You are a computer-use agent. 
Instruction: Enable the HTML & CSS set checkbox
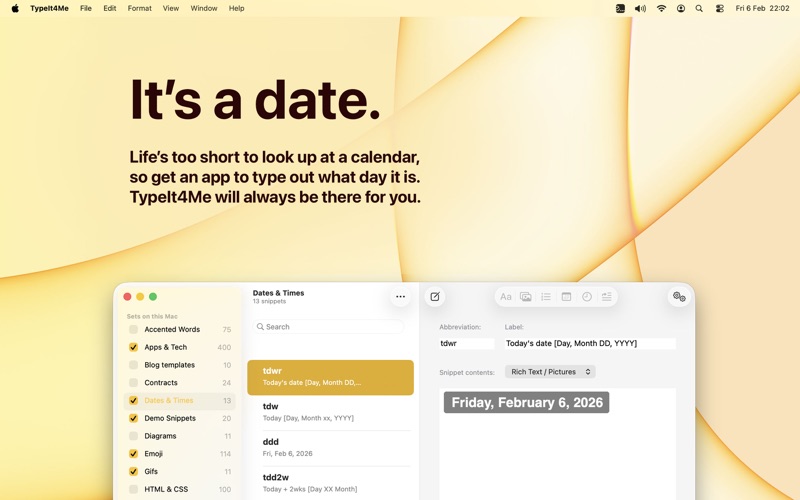point(133,489)
